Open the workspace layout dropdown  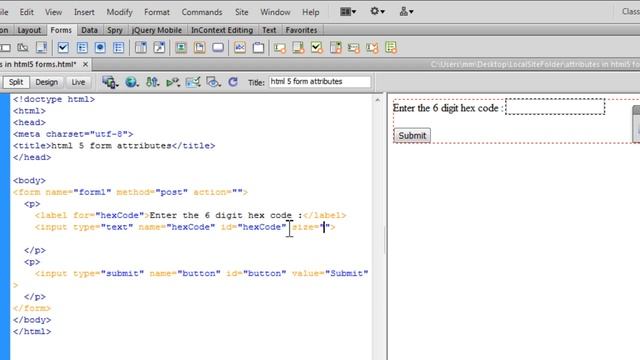[x=348, y=12]
